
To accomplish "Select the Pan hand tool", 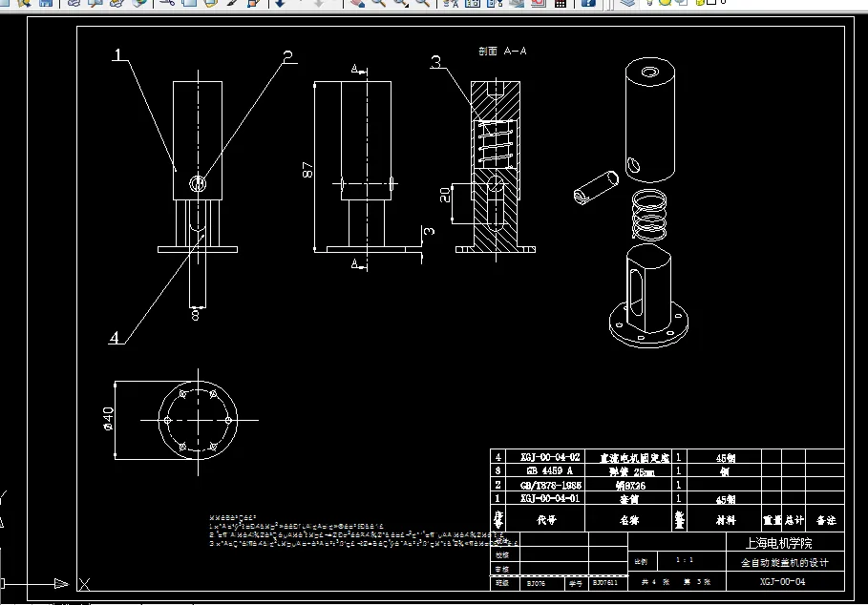I will (x=357, y=2).
